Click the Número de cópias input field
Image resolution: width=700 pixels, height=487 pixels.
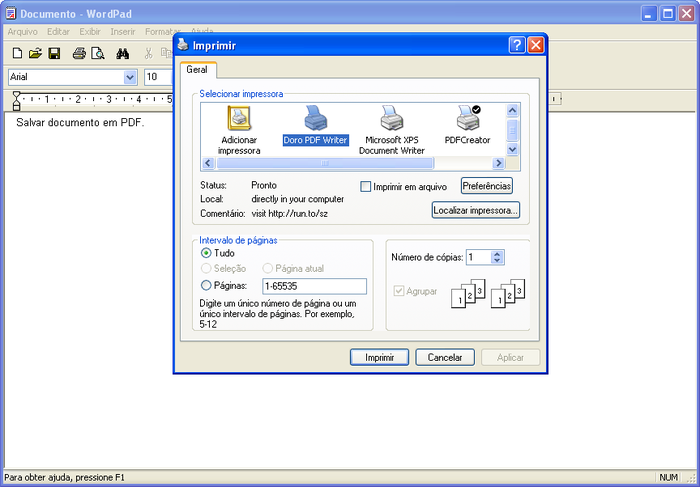pyautogui.click(x=479, y=257)
